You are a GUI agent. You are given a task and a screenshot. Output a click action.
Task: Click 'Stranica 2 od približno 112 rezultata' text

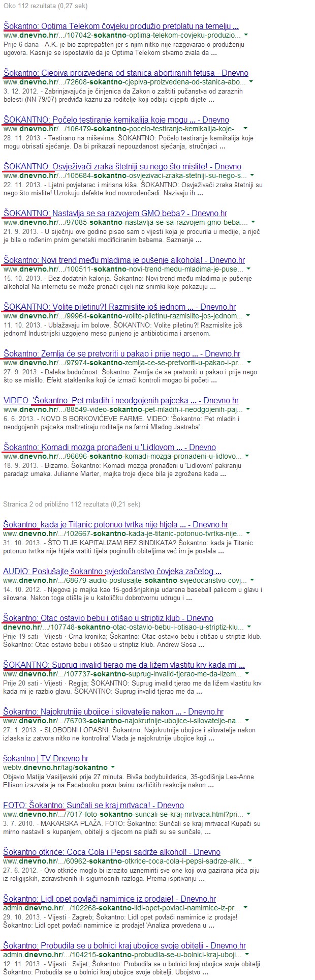[71, 504]
